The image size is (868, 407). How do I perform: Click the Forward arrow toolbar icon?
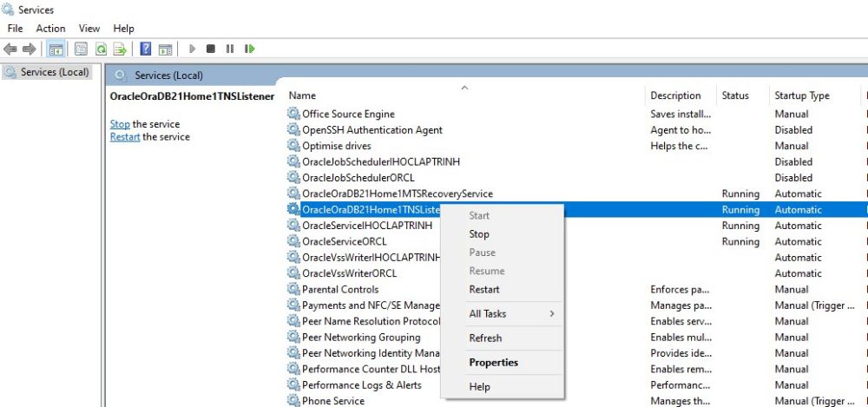pos(29,49)
